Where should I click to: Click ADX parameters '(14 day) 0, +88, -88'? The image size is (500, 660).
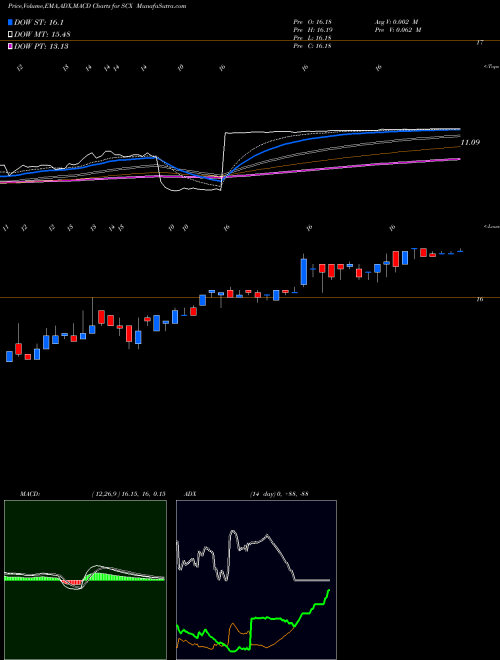point(279,494)
